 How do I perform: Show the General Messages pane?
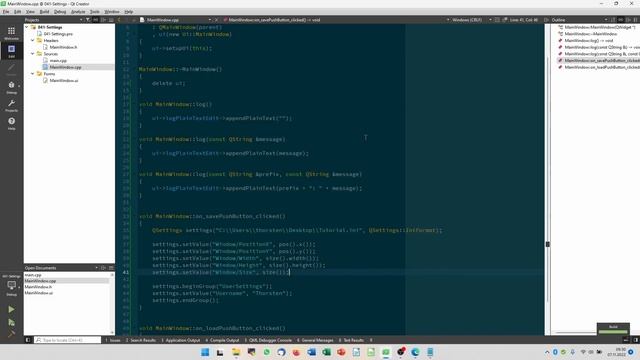pos(315,340)
